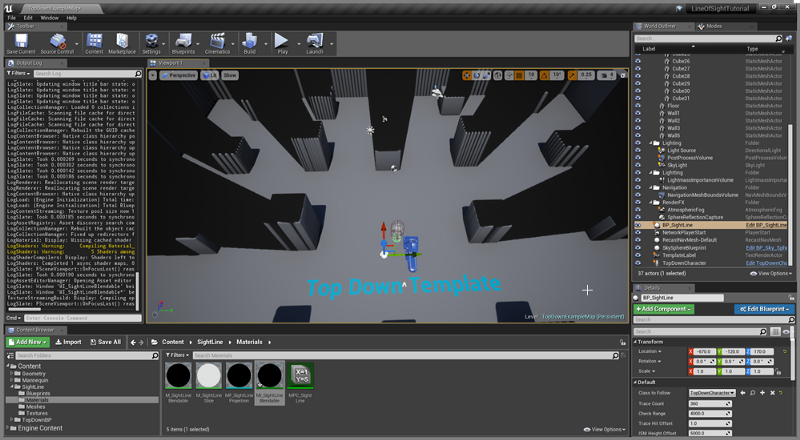Click the green Add Component button
The image size is (800, 440).
pyautogui.click(x=664, y=309)
